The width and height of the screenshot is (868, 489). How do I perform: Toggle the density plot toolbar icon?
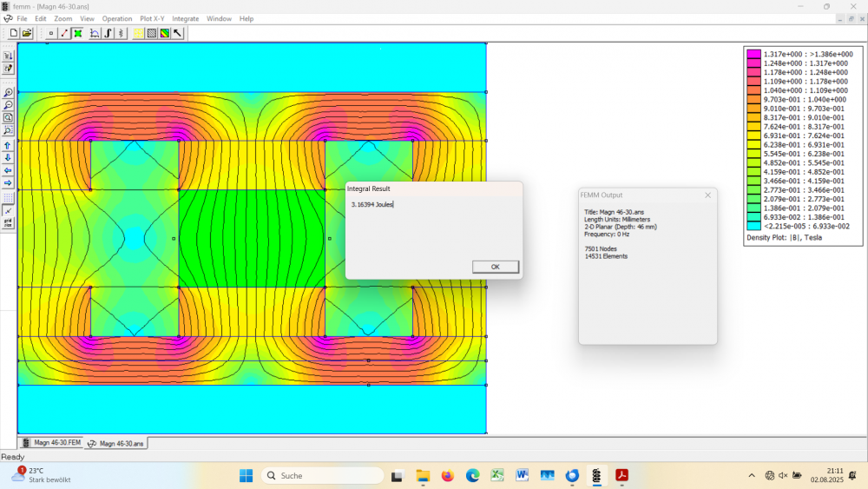pos(164,33)
